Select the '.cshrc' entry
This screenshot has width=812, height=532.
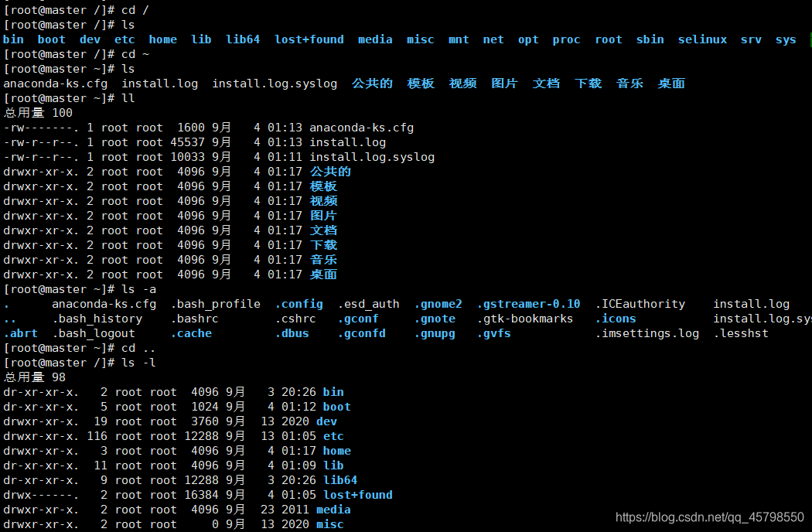[x=295, y=319]
